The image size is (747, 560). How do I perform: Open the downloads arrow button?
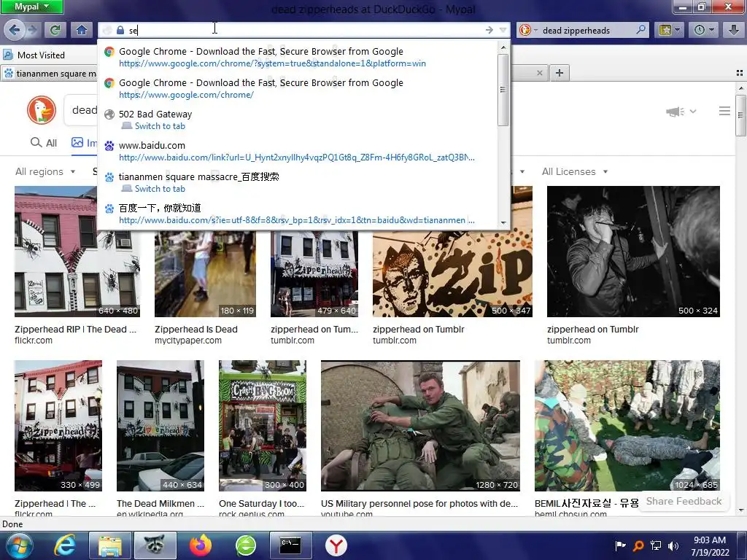pos(734,30)
